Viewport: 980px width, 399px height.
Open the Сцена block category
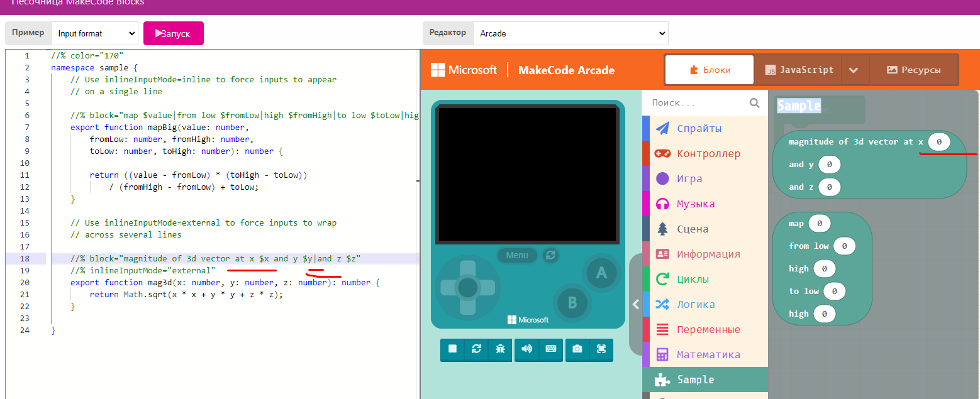pyautogui.click(x=705, y=229)
